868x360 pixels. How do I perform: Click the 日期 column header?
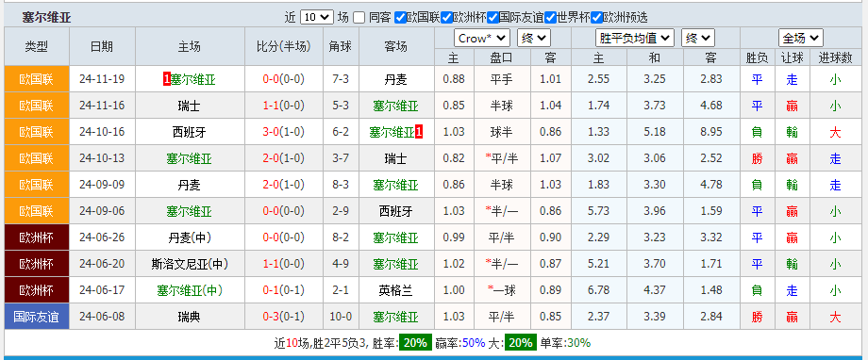[102, 46]
